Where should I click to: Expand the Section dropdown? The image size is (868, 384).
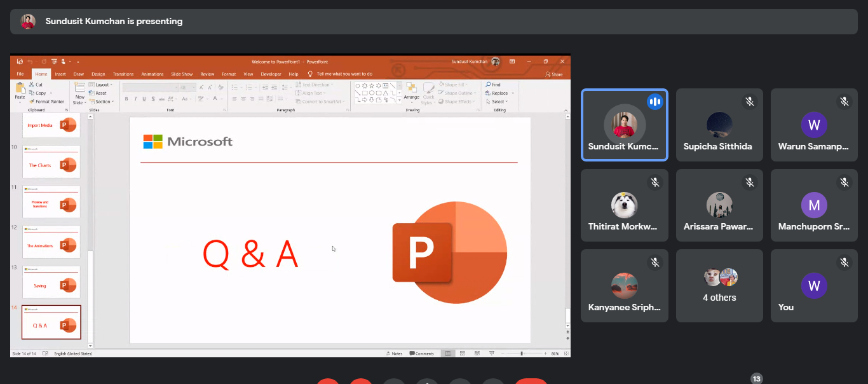point(101,102)
